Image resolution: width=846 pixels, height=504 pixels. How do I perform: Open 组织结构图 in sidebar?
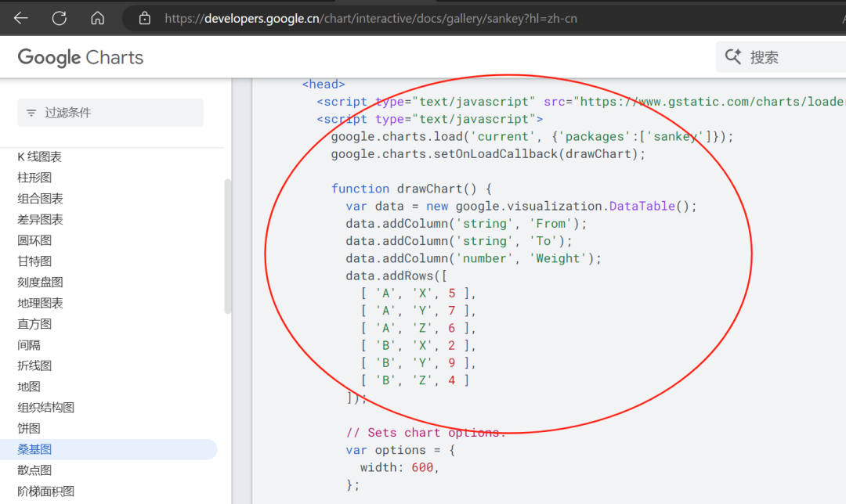(46, 408)
